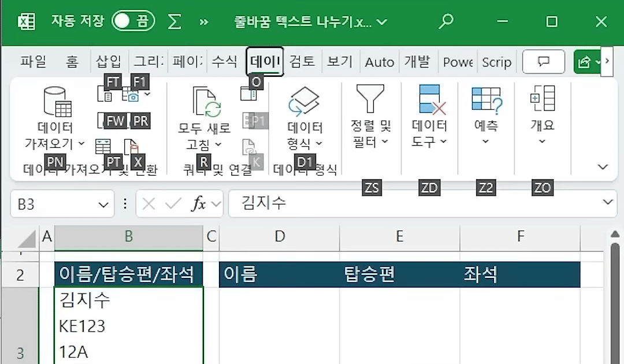Click header cell 이름/탑승편/좌석
The width and height of the screenshot is (624, 364).
click(x=128, y=274)
